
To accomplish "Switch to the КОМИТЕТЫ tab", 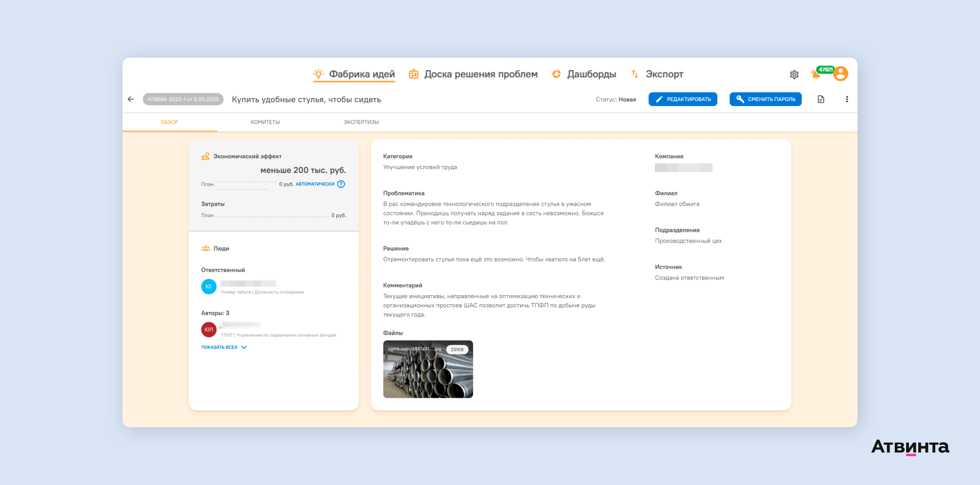I will 265,123.
